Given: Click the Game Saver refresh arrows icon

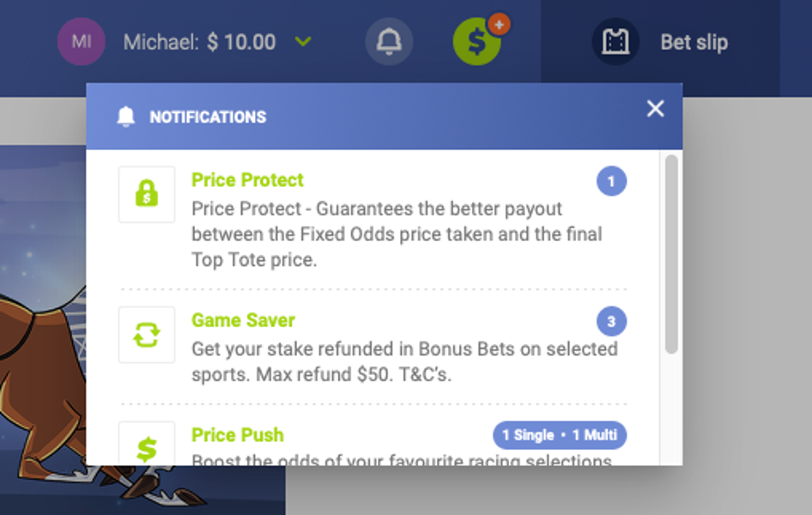Looking at the screenshot, I should (x=147, y=335).
